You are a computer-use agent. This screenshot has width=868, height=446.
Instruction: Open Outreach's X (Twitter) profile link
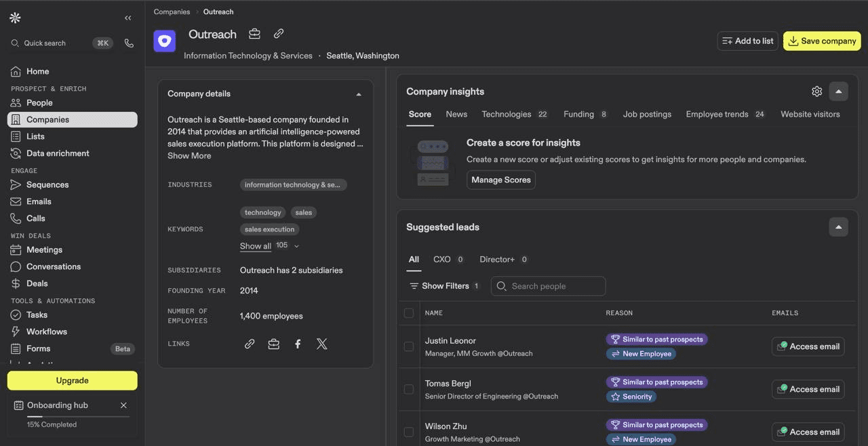click(322, 344)
